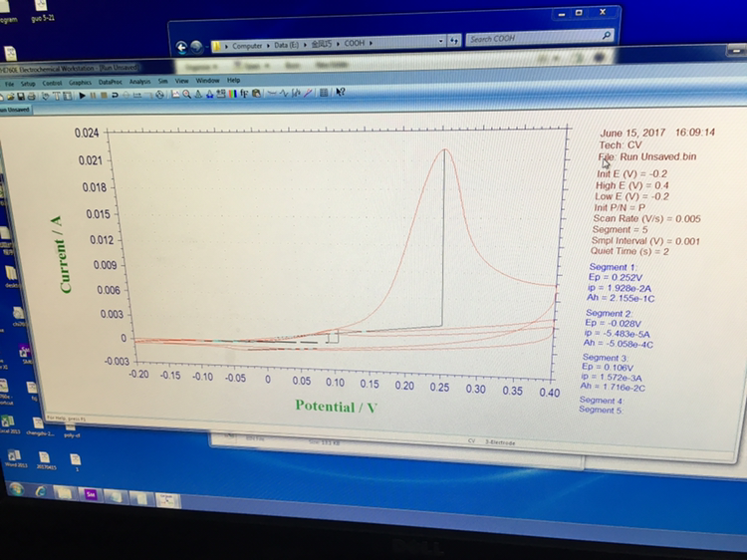Start the experiment with Run play icon

tap(82, 96)
